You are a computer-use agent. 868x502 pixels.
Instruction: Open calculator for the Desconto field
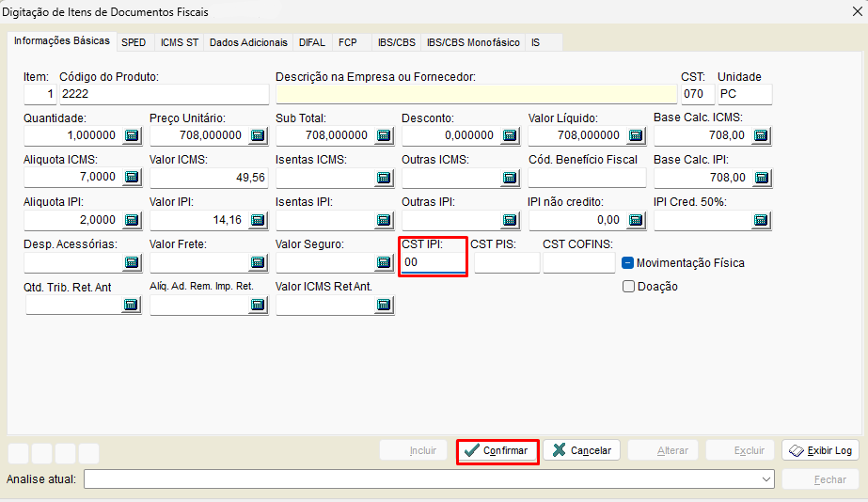tap(510, 135)
